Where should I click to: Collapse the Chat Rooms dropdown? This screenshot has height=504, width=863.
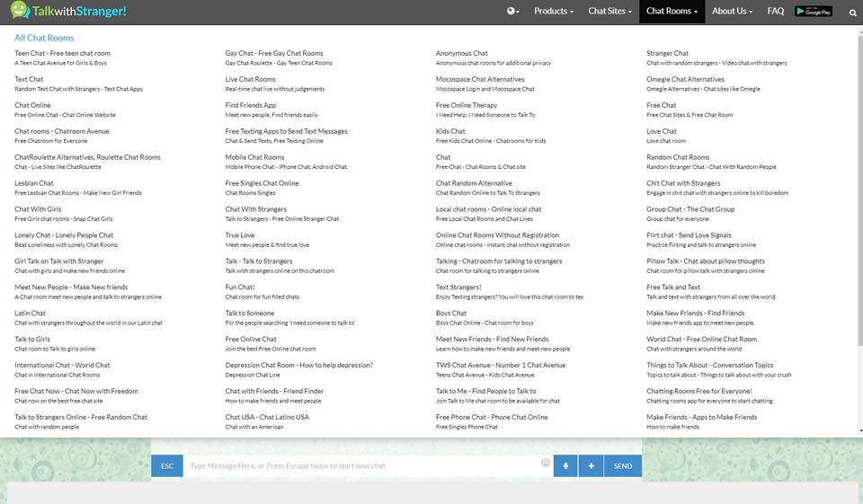tap(672, 12)
